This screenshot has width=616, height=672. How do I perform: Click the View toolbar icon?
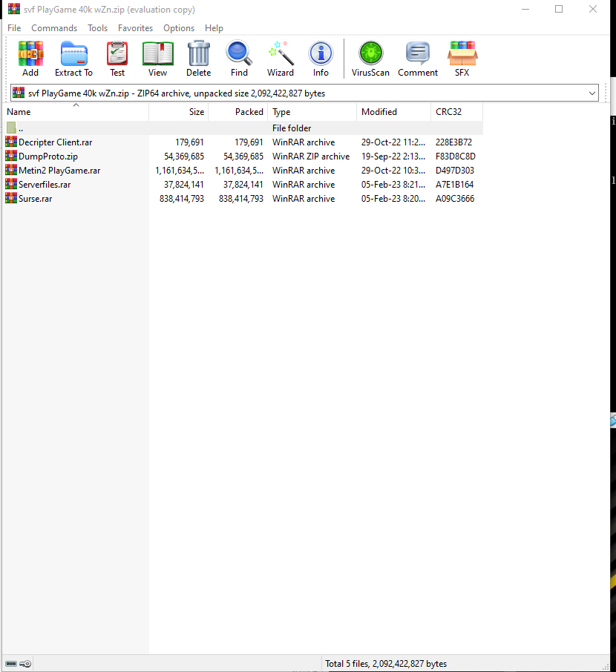click(158, 53)
